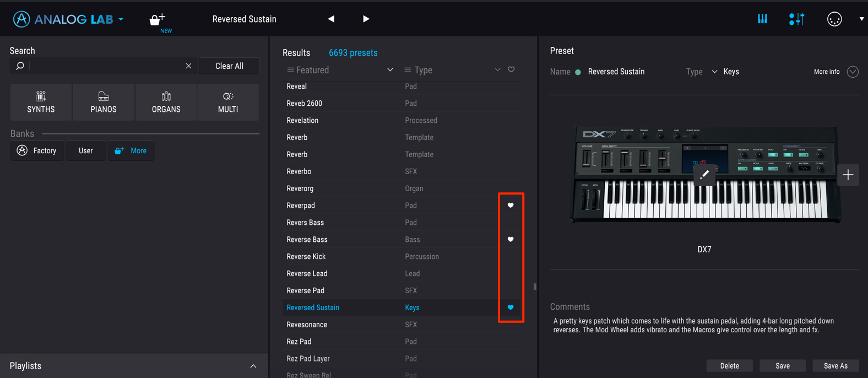The height and width of the screenshot is (378, 868).
Task: Select the User bank
Action: pos(86,150)
